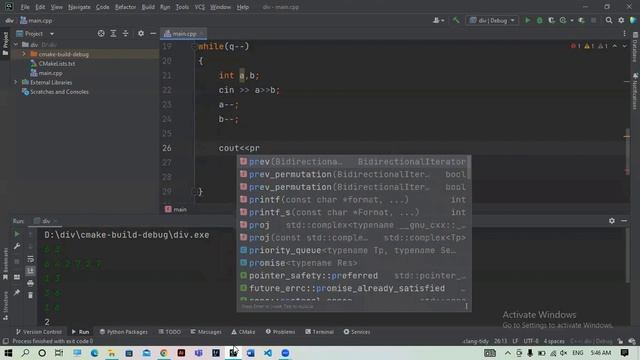Screen dimensions: 640x360
Task: Clear Run console with trash icon
Action: pos(31,295)
